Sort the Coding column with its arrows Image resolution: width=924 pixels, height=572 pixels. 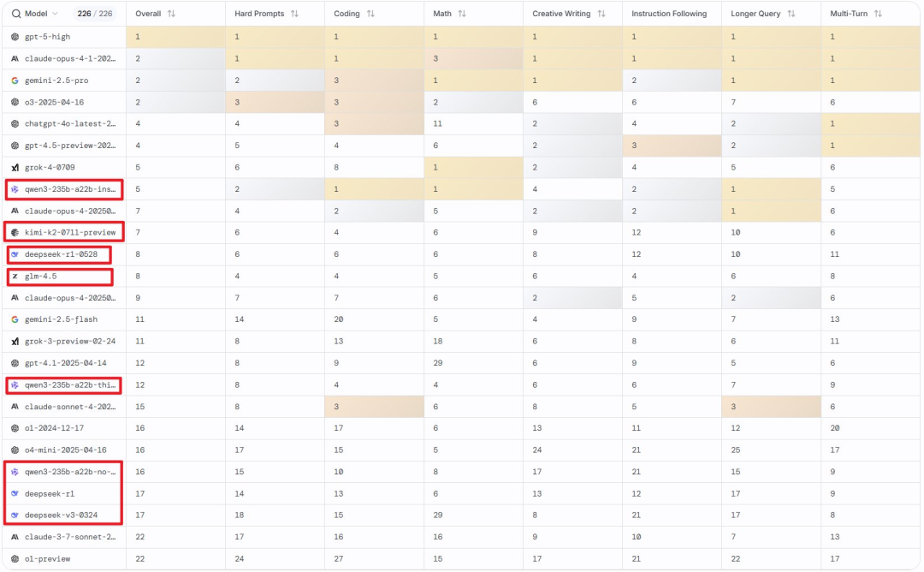coord(370,14)
